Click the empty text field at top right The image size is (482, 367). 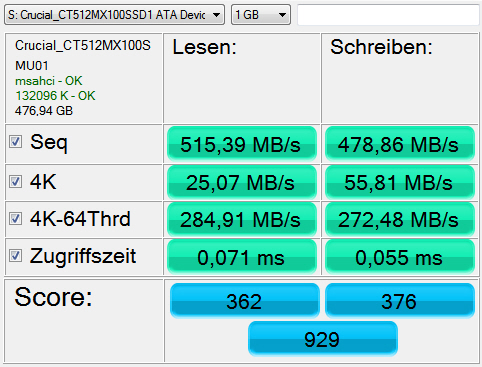(x=388, y=15)
